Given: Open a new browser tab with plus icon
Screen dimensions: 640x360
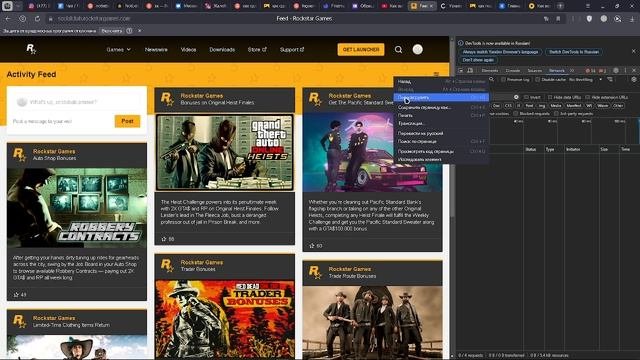Looking at the screenshot, I should click(x=560, y=6).
